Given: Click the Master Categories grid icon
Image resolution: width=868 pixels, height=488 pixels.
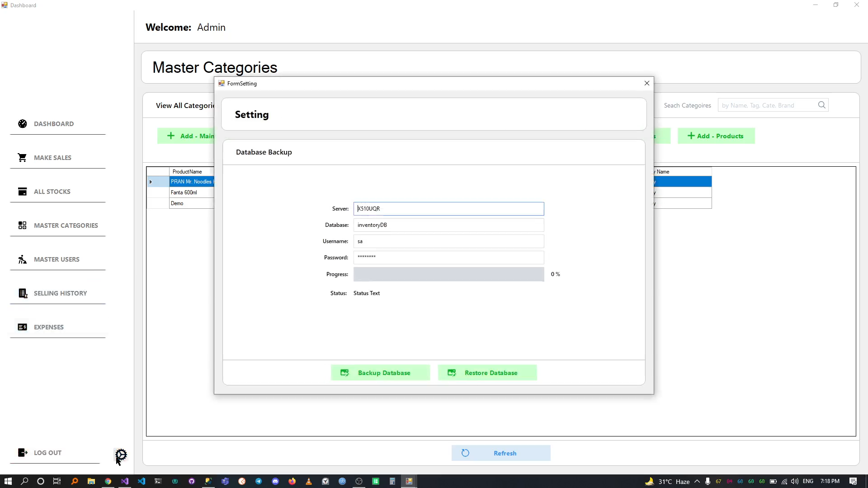Looking at the screenshot, I should click(x=22, y=225).
